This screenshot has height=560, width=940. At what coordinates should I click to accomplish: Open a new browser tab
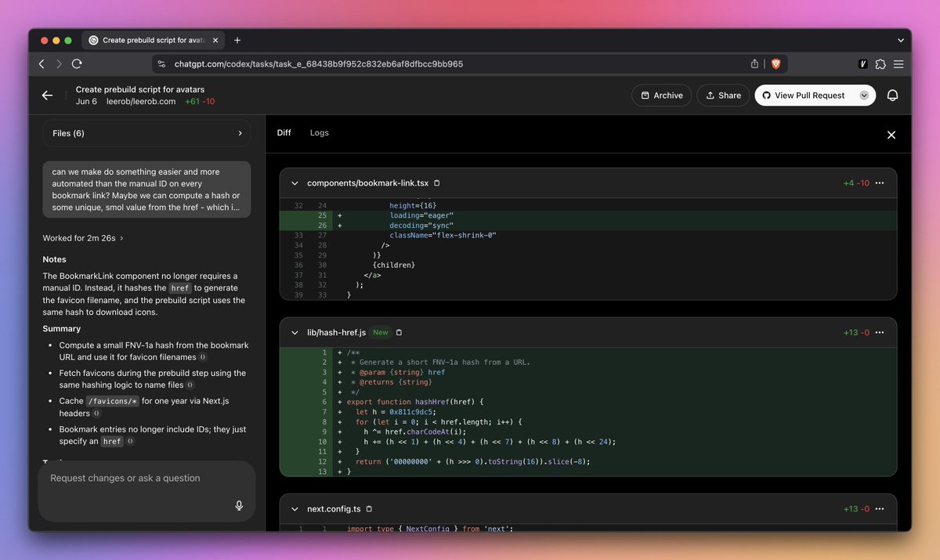pos(237,40)
